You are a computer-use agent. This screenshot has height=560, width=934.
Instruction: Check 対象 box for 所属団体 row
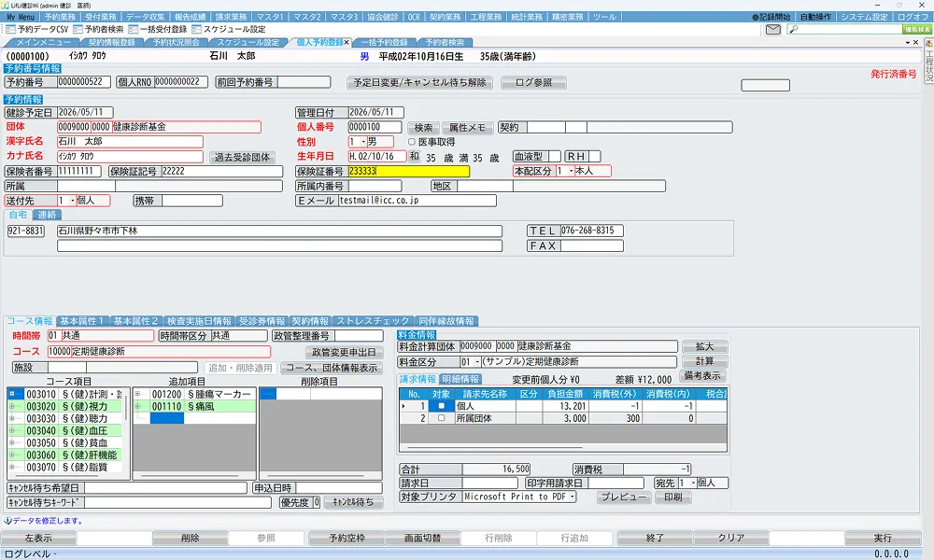click(442, 418)
